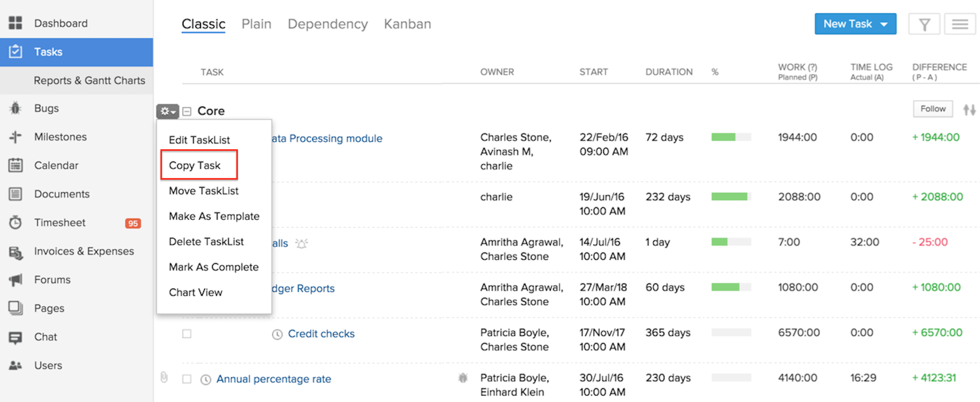Tick the Annual percentage rate checkbox
This screenshot has width=980, height=402.
187,379
